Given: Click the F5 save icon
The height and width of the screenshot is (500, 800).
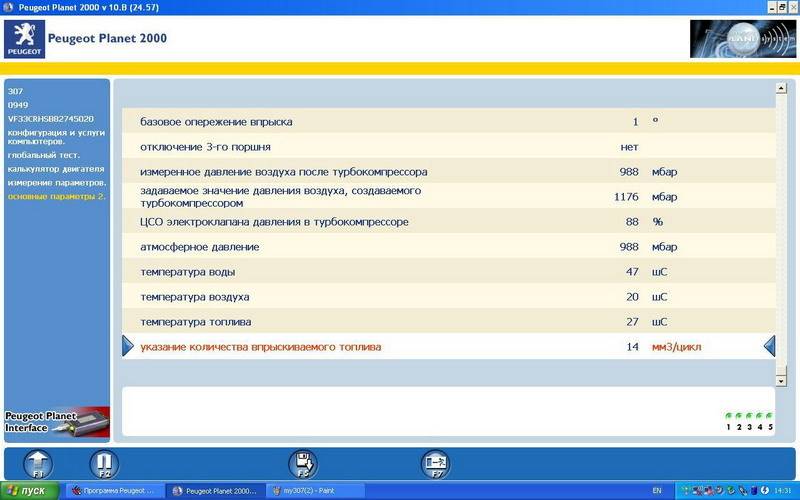Looking at the screenshot, I should [x=303, y=463].
